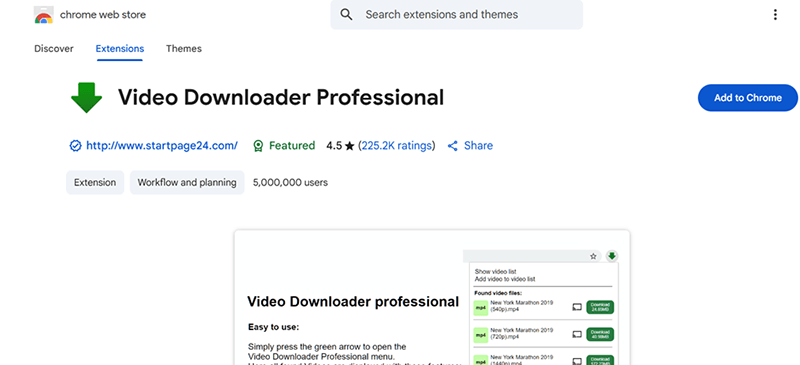Open the http://www.startpage24.com/ link
The height and width of the screenshot is (365, 800).
point(162,145)
